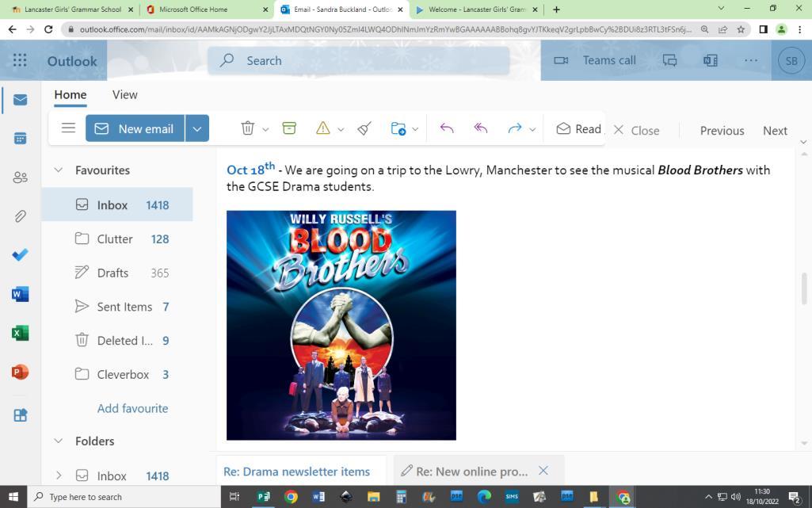The image size is (812, 508).
Task: Reply to the email
Action: pyautogui.click(x=446, y=128)
